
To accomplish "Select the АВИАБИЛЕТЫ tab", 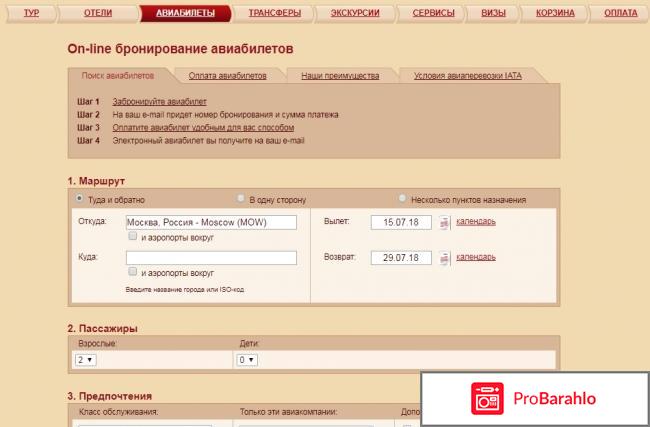I will point(185,13).
